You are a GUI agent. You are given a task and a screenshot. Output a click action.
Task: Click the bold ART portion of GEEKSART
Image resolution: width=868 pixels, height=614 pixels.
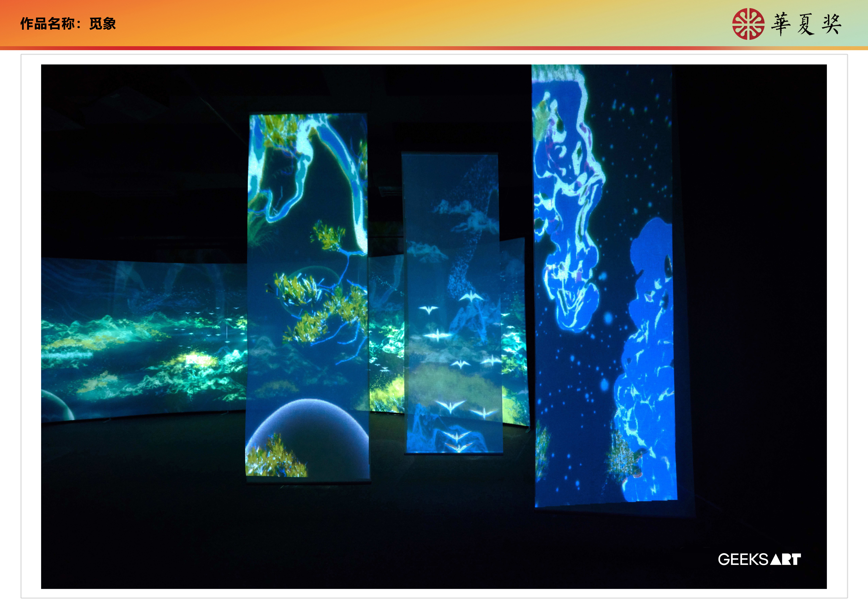786,560
